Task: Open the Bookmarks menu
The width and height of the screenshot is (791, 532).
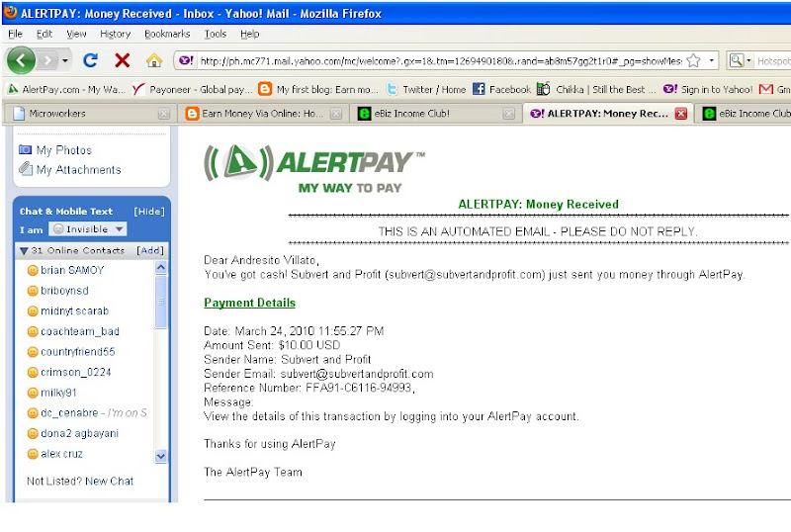Action: pyautogui.click(x=167, y=34)
